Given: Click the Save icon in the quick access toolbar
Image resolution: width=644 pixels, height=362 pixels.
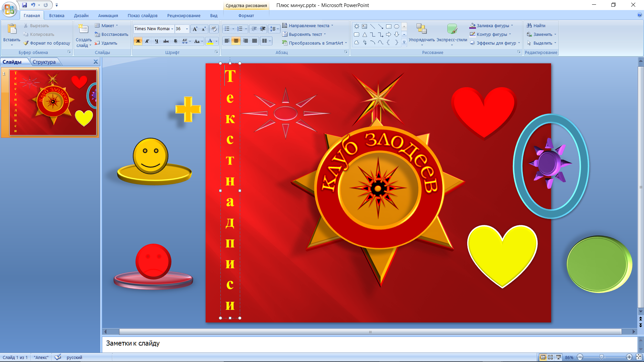Looking at the screenshot, I should pyautogui.click(x=24, y=5).
